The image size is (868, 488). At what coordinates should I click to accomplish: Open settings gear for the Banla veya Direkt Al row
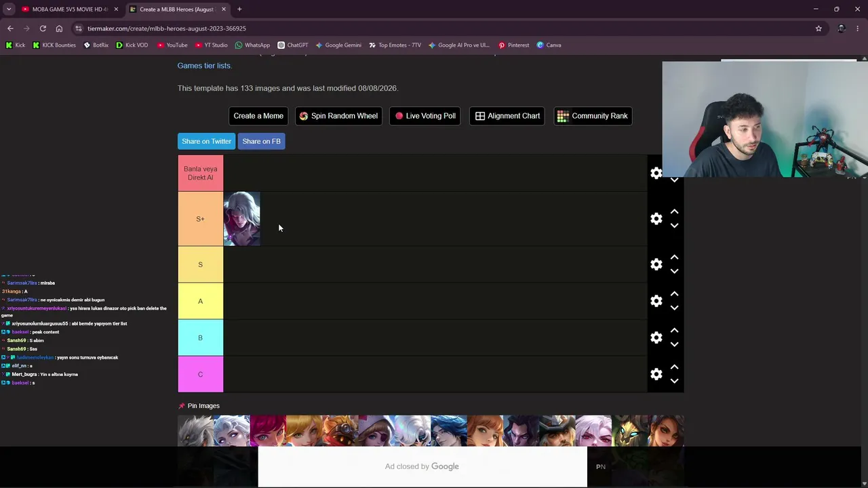[x=656, y=174]
